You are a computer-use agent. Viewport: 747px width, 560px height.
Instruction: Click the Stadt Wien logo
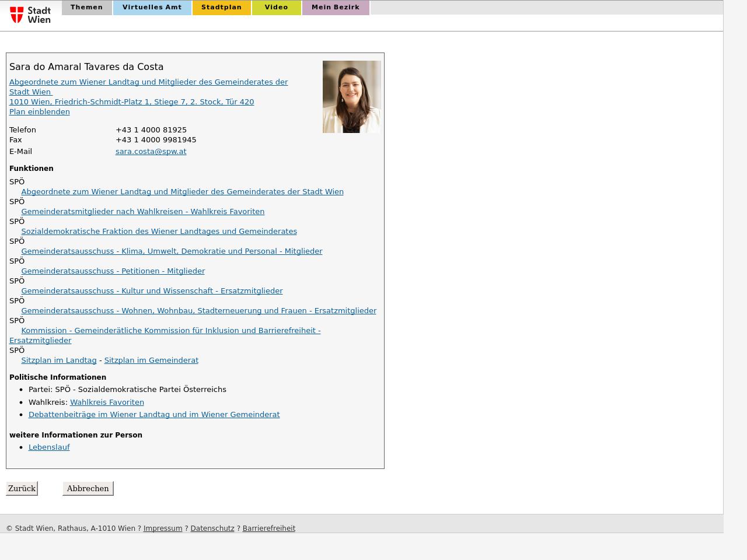(x=30, y=15)
